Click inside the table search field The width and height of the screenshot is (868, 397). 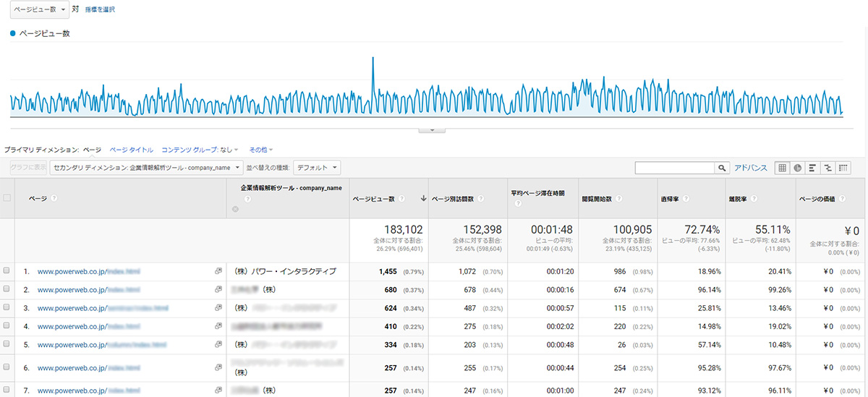tap(675, 168)
